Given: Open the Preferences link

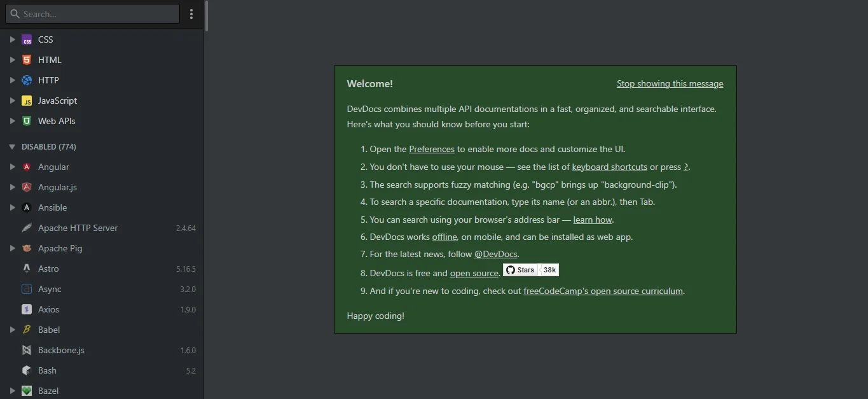Looking at the screenshot, I should (x=432, y=149).
